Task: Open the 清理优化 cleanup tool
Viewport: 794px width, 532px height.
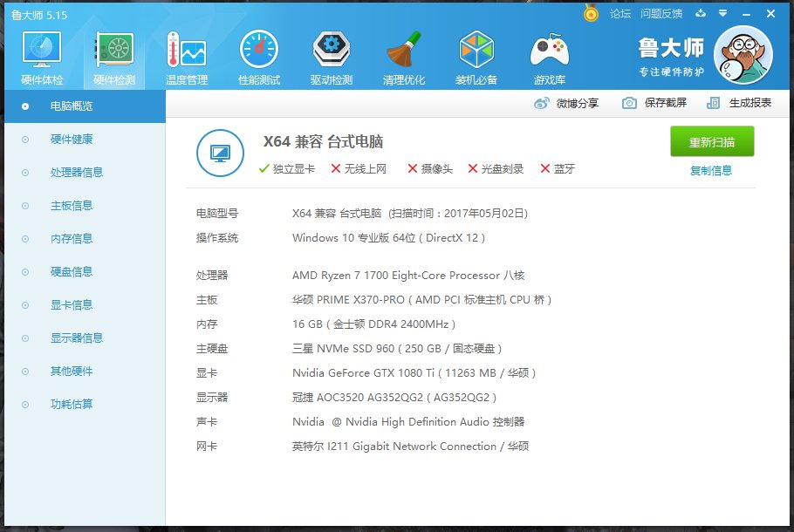Action: (x=403, y=55)
